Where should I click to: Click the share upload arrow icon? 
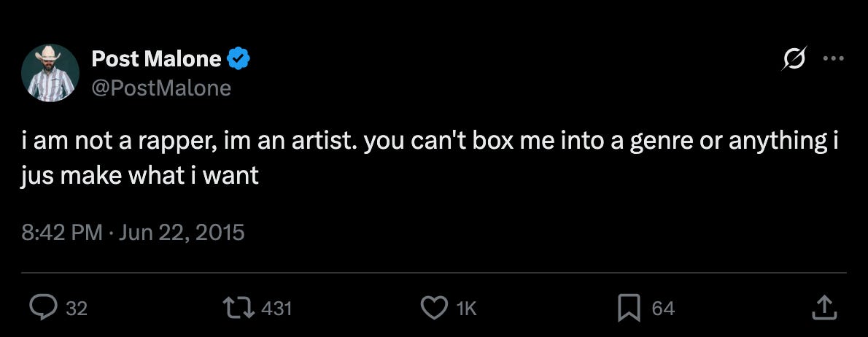(823, 309)
